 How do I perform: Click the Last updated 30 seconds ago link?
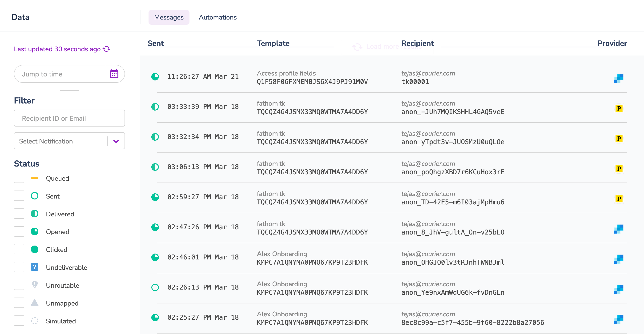tap(57, 49)
